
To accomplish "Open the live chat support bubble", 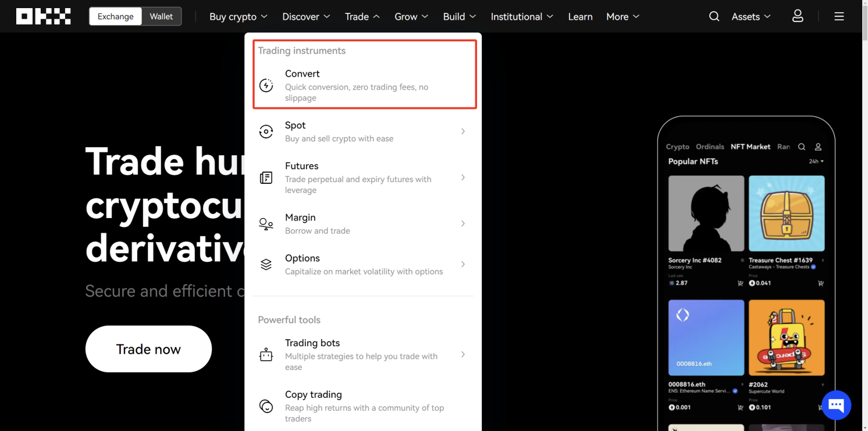I will pyautogui.click(x=836, y=405).
